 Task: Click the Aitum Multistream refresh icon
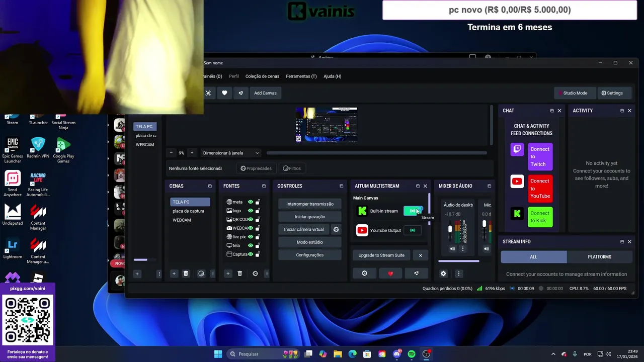point(416,274)
